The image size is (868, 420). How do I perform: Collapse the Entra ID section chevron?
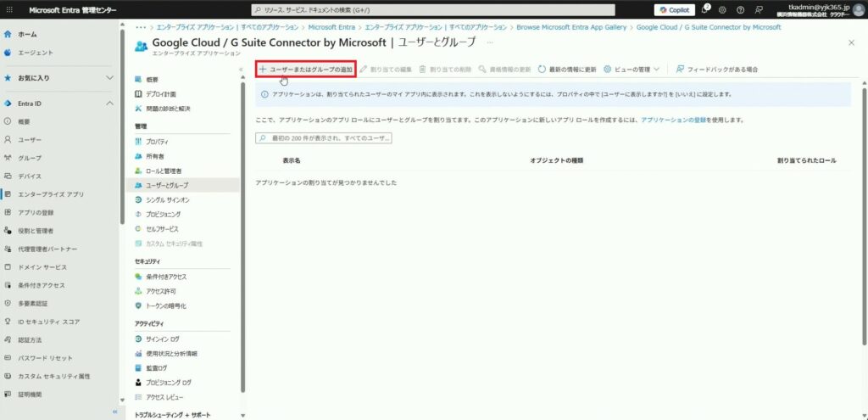point(109,104)
